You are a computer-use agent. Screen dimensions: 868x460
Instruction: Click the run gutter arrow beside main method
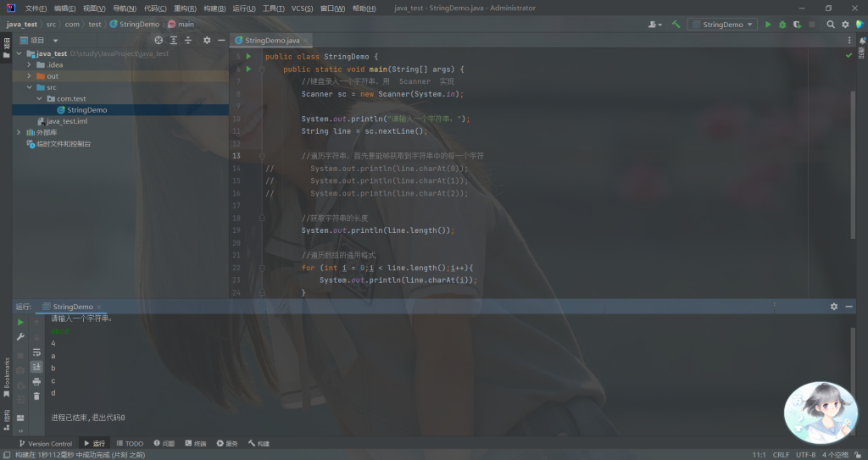(x=248, y=69)
